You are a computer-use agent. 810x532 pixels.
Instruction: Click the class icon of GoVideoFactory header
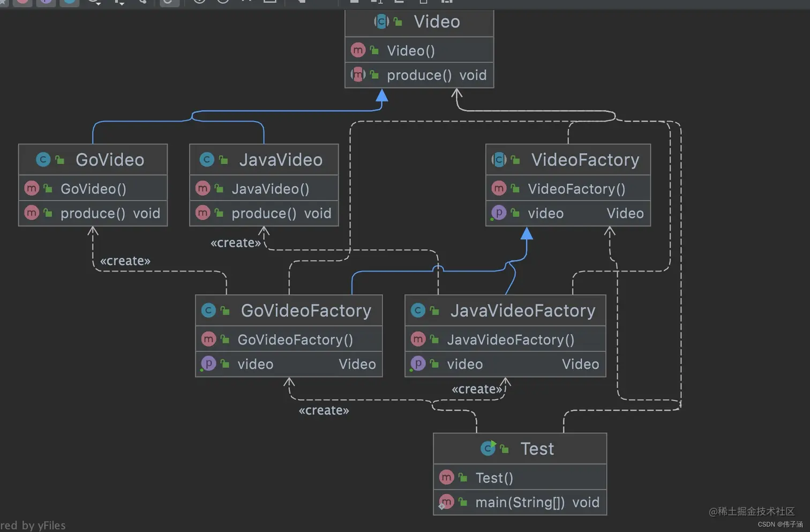click(208, 310)
